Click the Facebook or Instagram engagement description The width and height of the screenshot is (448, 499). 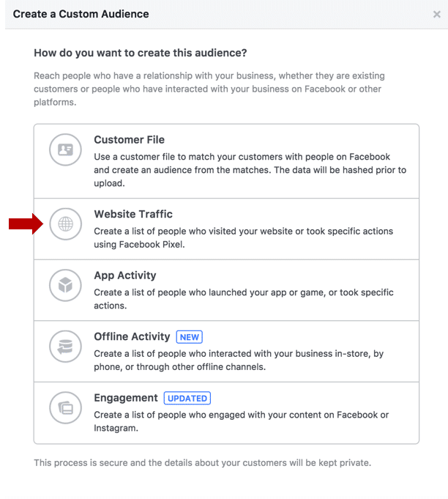click(x=241, y=421)
